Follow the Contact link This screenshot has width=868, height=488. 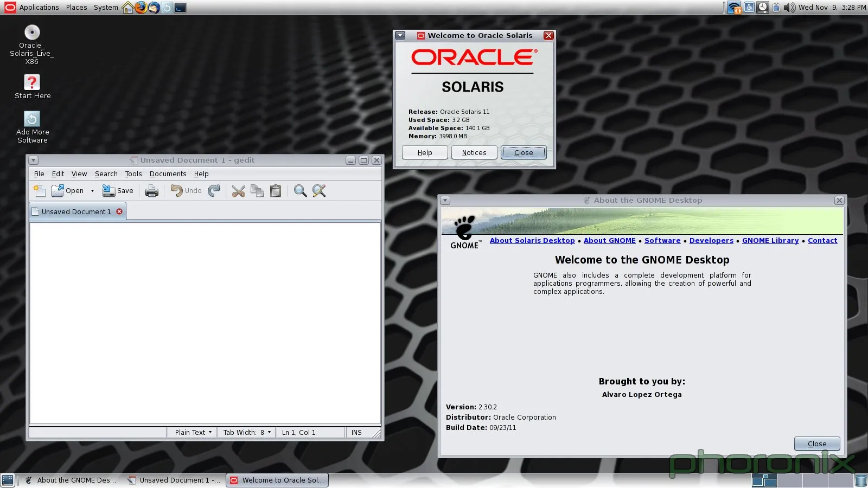click(822, 241)
